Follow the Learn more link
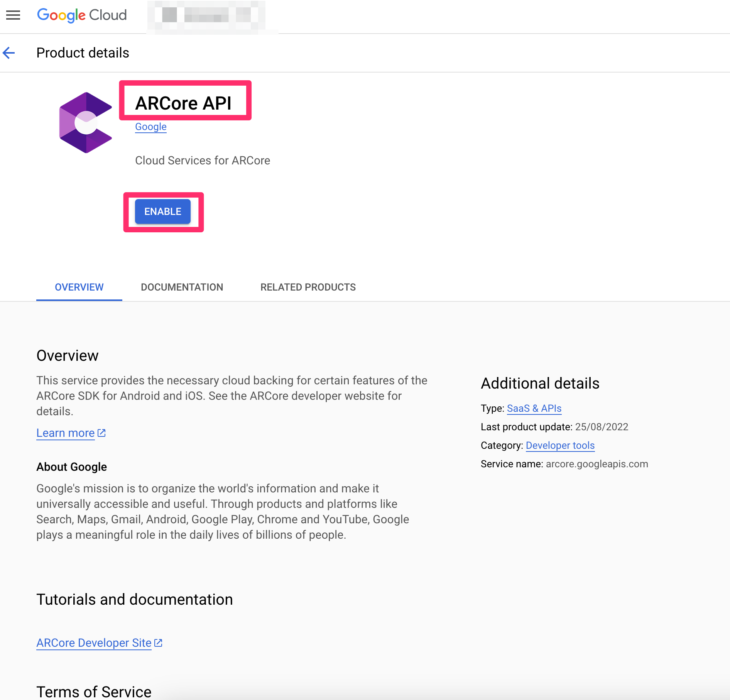Image resolution: width=730 pixels, height=700 pixels. 65,433
